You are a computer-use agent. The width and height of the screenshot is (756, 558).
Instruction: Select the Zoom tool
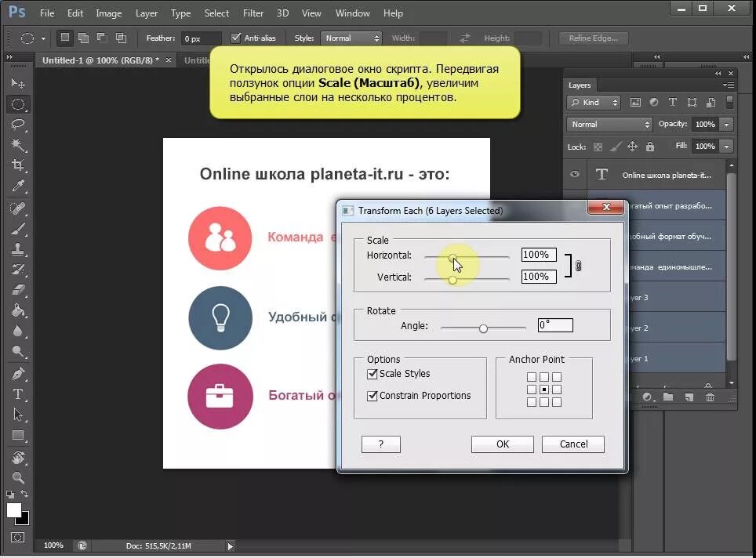pos(18,477)
